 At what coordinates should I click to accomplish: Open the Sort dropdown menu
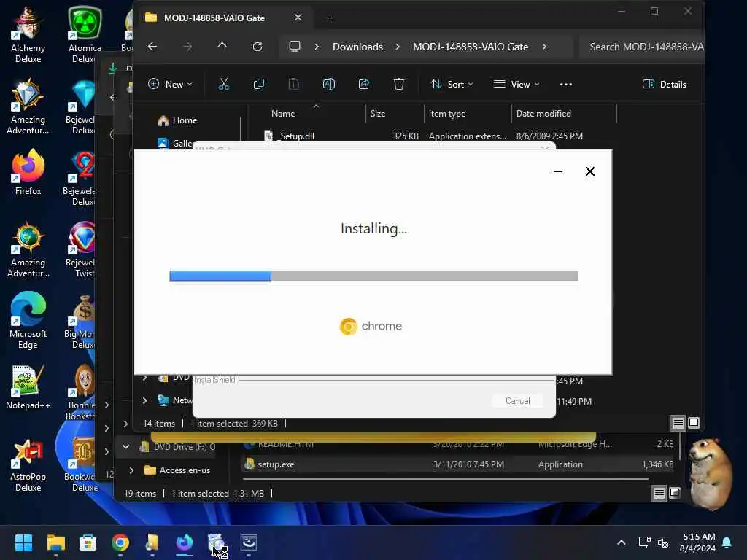451,85
